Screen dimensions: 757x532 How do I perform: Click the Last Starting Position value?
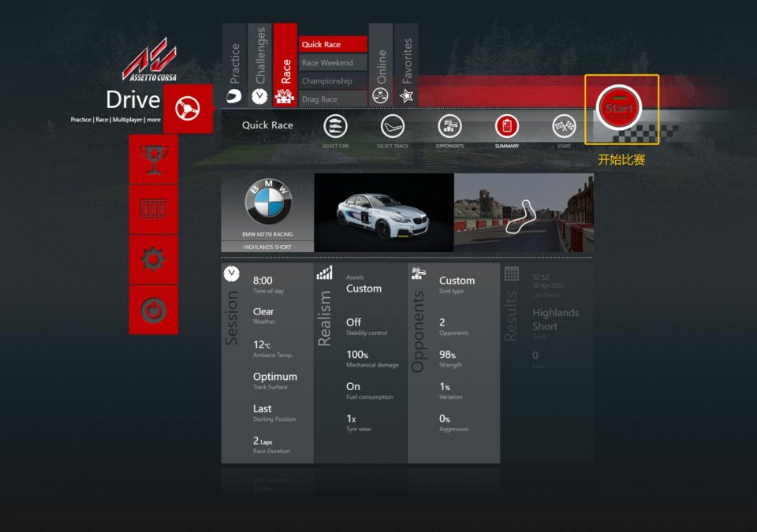tap(262, 408)
